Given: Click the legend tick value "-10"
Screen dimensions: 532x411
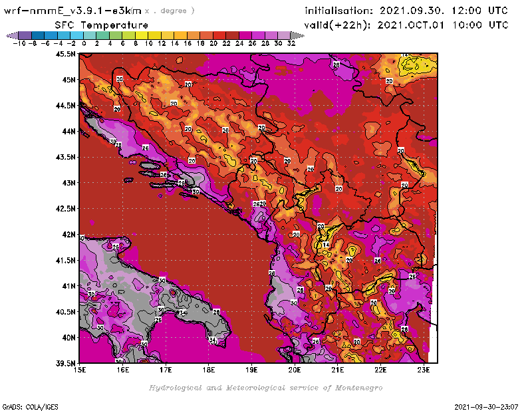Looking at the screenshot, I should [x=19, y=44].
